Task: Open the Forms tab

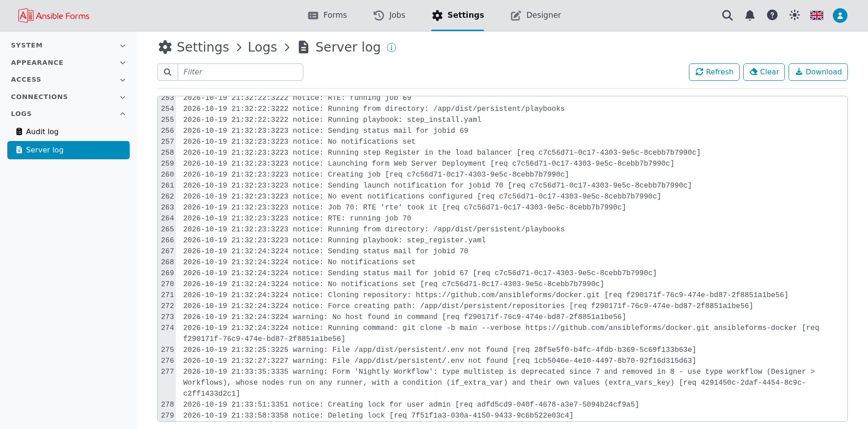Action: [x=328, y=15]
